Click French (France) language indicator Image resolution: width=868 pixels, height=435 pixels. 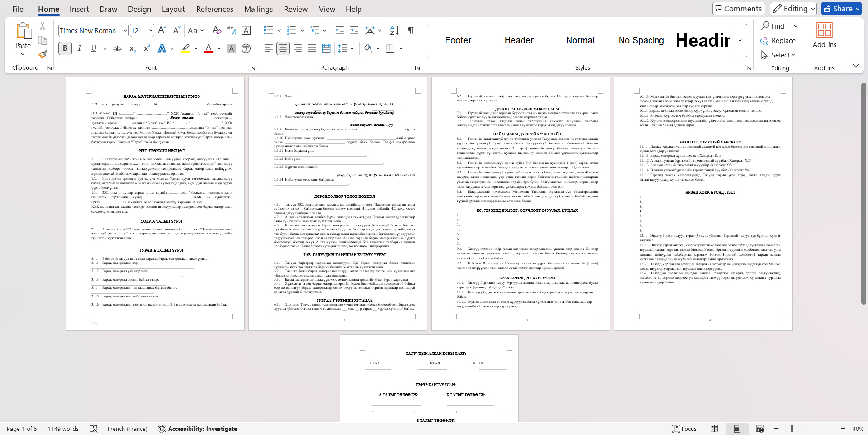[127, 429]
